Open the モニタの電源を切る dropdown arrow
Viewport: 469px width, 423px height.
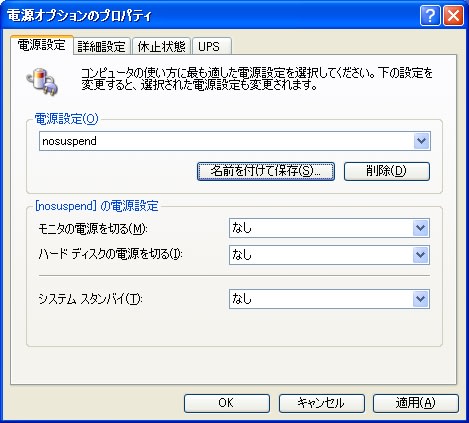click(421, 228)
